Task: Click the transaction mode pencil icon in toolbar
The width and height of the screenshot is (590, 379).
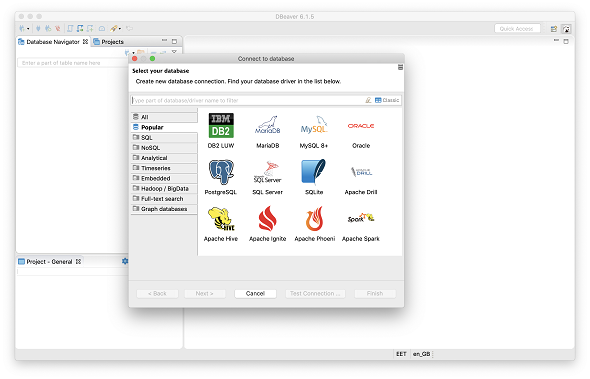Action: click(114, 28)
